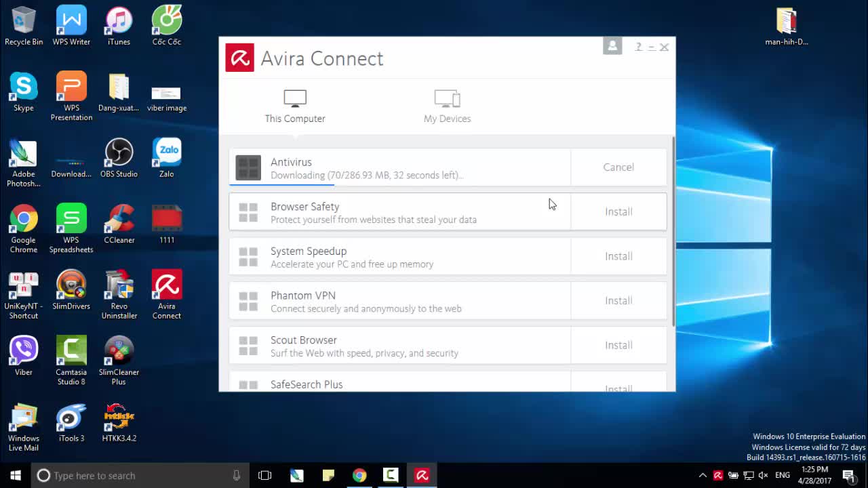Viewport: 868px width, 488px height.
Task: Open the Avira account profile icon
Action: click(x=612, y=46)
